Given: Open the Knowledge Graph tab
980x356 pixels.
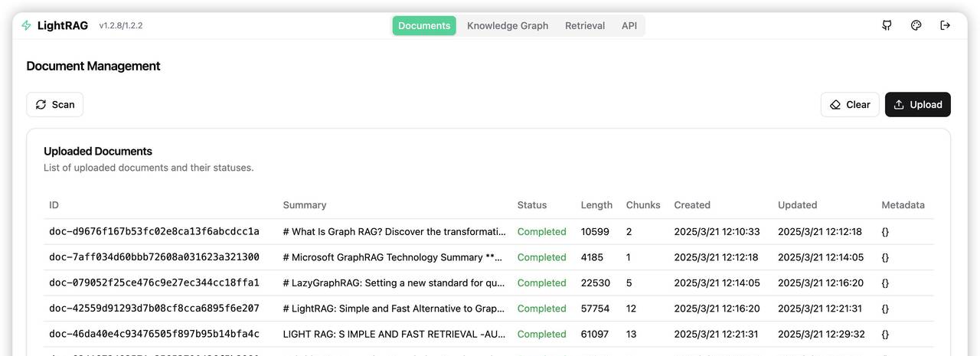Looking at the screenshot, I should tap(508, 25).
